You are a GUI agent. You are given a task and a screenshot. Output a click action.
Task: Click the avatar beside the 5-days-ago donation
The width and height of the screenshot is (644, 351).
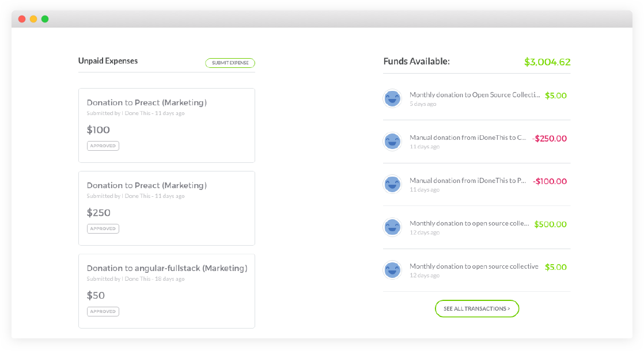[x=392, y=98]
